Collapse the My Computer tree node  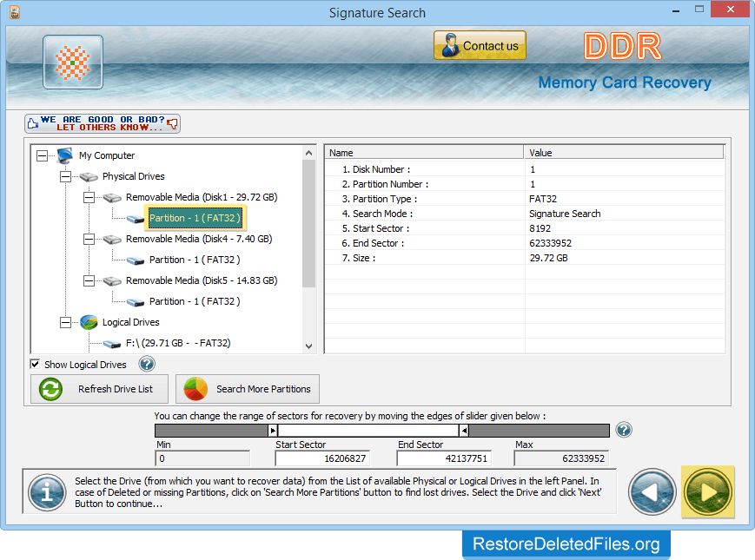click(43, 155)
